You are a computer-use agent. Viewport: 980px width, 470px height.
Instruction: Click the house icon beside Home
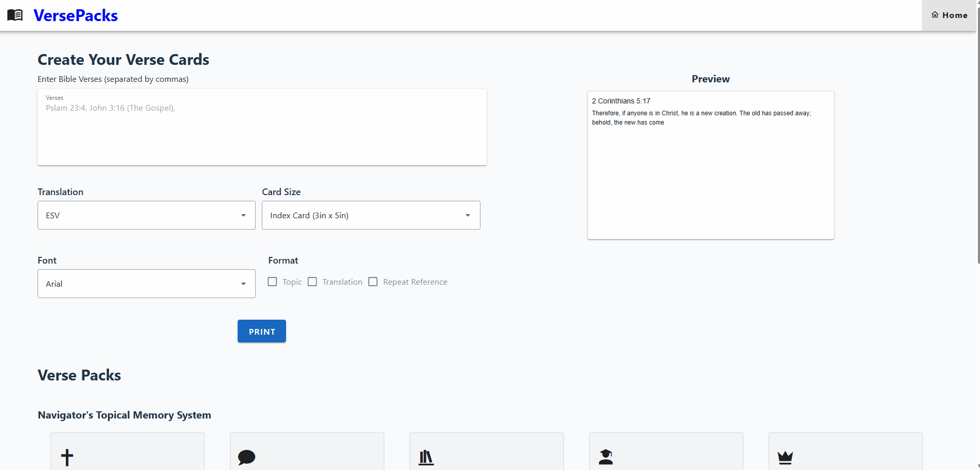click(934, 15)
